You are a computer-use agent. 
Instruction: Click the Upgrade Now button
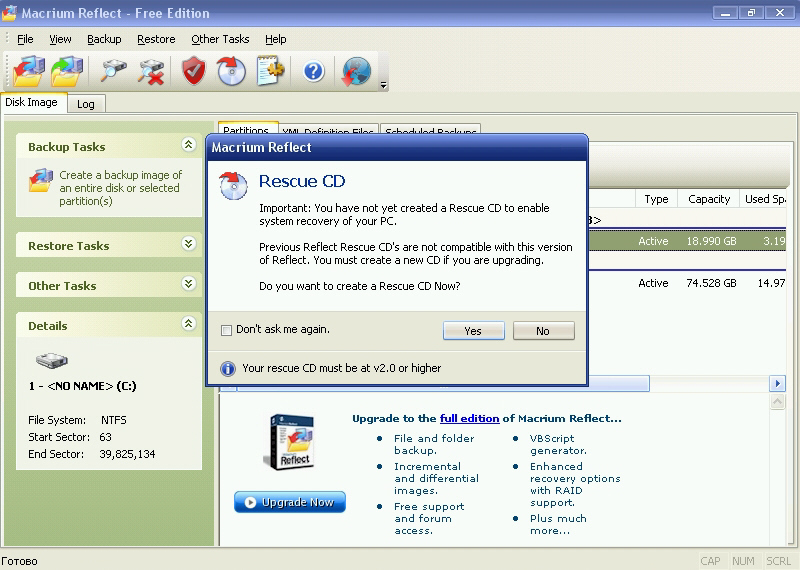[290, 502]
